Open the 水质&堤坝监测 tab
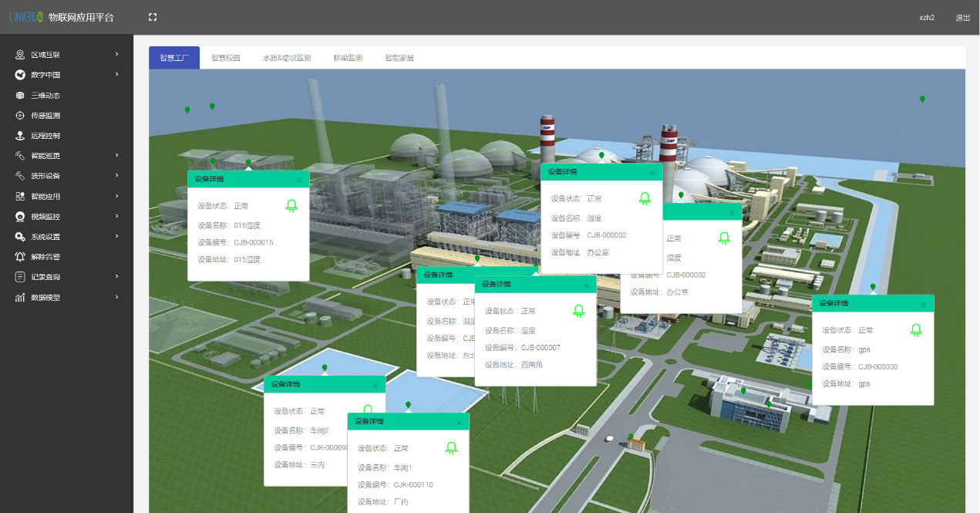 287,58
